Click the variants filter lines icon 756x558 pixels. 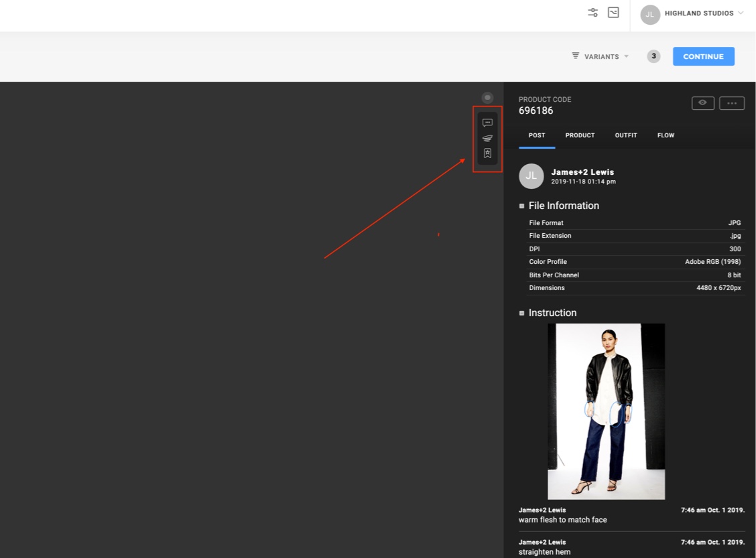click(x=575, y=56)
